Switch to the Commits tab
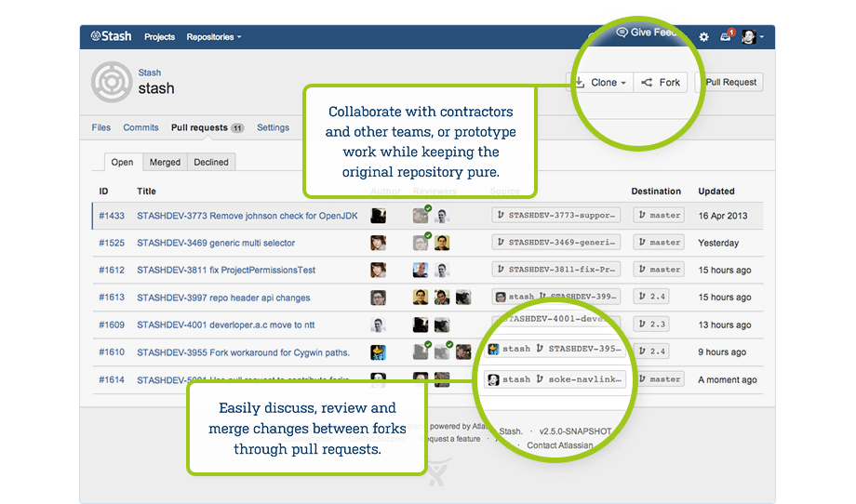This screenshot has width=856, height=504. pos(140,127)
